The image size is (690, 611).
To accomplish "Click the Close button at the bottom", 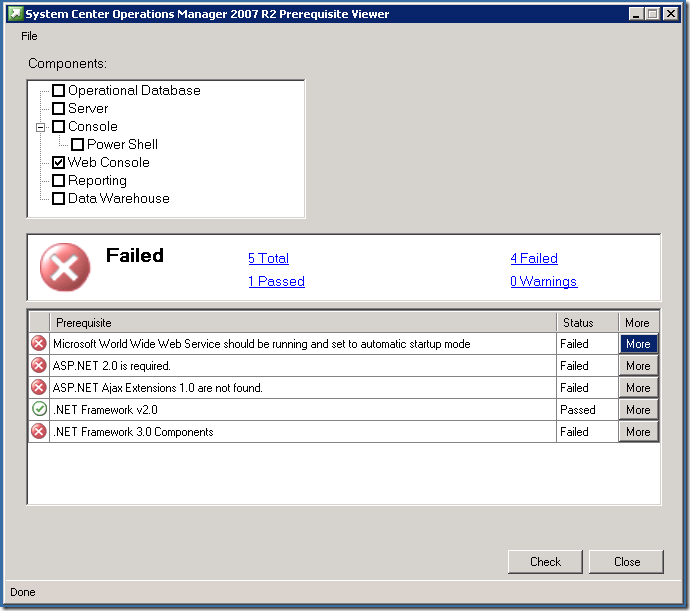I will coord(627,562).
